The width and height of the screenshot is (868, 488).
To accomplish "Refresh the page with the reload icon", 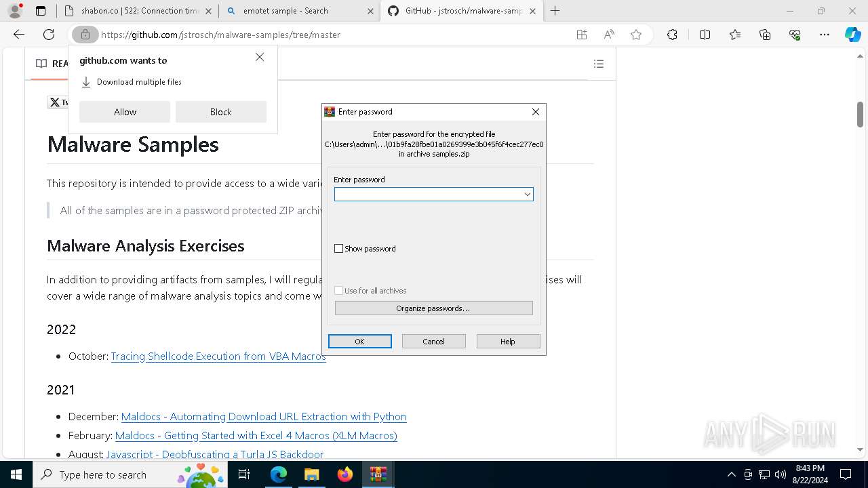I will (x=49, y=35).
